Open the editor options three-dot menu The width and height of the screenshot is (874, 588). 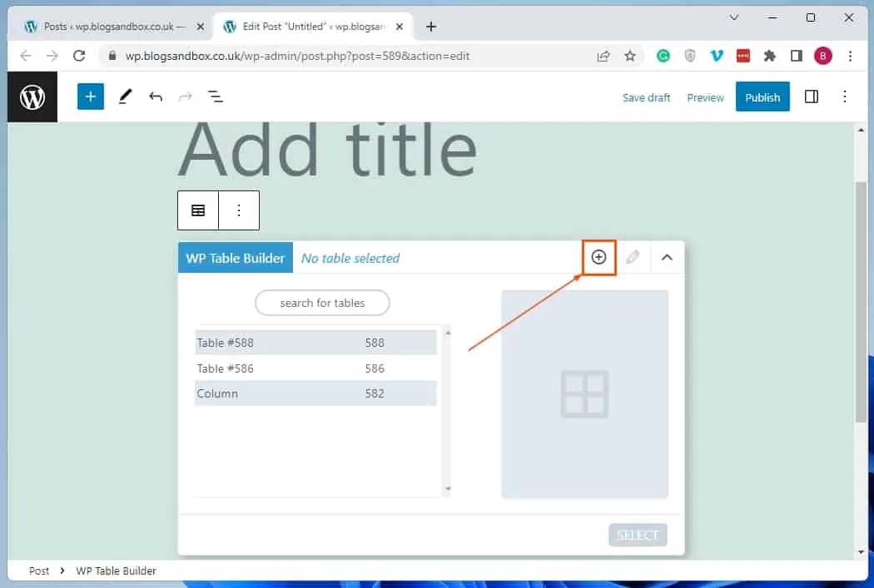pos(845,96)
